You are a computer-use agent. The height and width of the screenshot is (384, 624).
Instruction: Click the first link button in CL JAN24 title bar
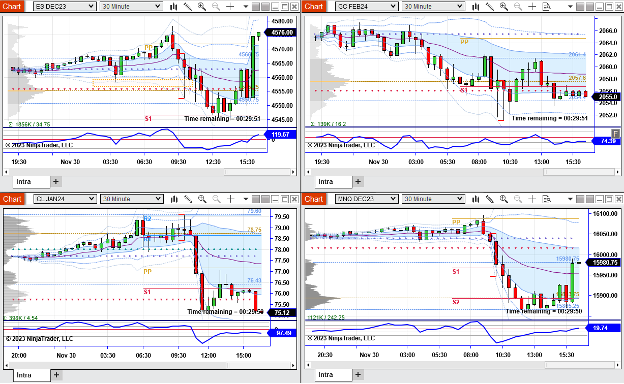(x=256, y=199)
